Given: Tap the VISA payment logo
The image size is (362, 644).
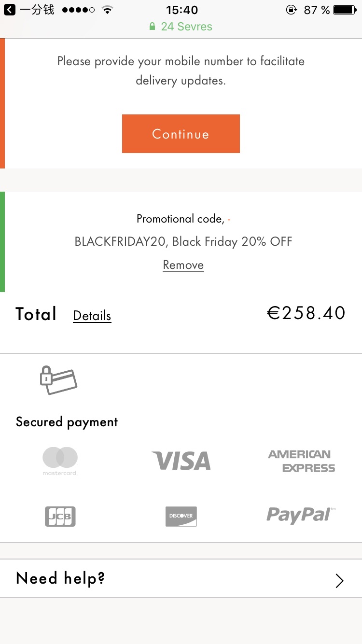Looking at the screenshot, I should pyautogui.click(x=181, y=461).
